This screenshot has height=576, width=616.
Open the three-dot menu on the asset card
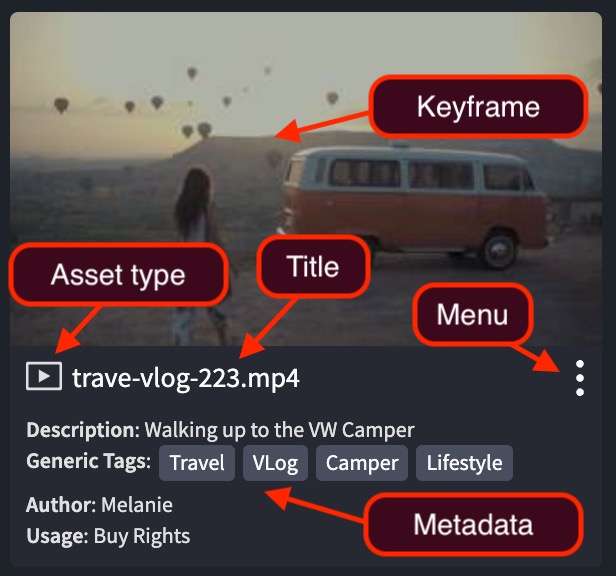(x=579, y=378)
